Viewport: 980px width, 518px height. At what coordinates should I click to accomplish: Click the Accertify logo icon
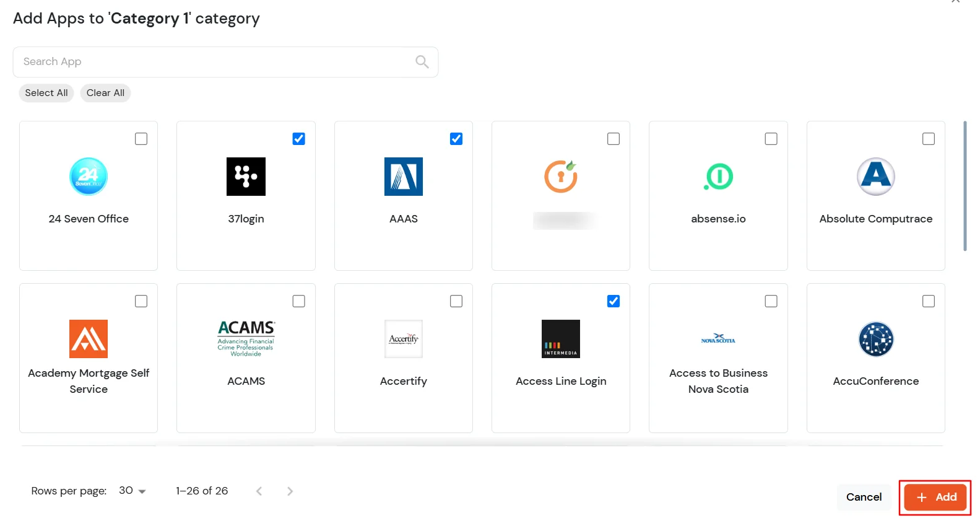(404, 339)
